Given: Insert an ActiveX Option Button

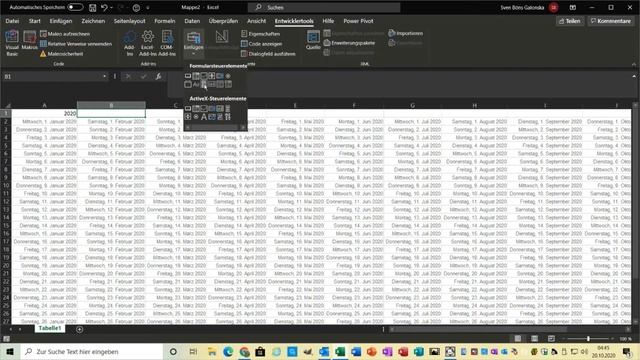Looking at the screenshot, I should (x=196, y=117).
